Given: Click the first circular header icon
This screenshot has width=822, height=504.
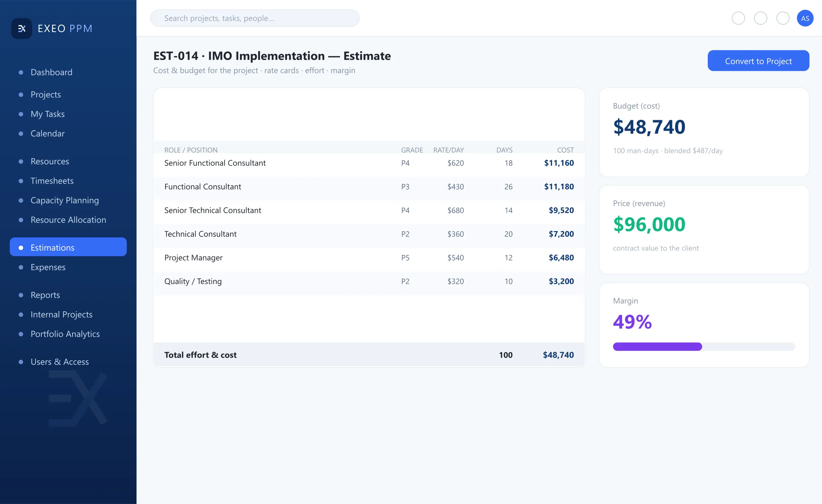Looking at the screenshot, I should coord(738,18).
